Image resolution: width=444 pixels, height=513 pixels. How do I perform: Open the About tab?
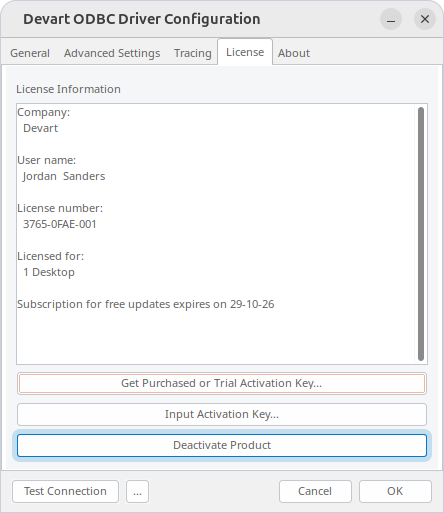click(x=294, y=53)
